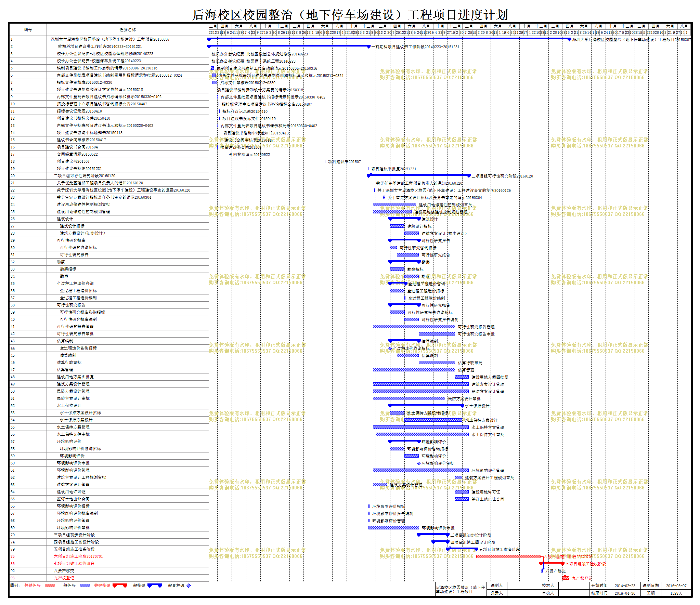Select task list row 合同签章请示20150522
This screenshot has height=605, width=700.
(109, 154)
